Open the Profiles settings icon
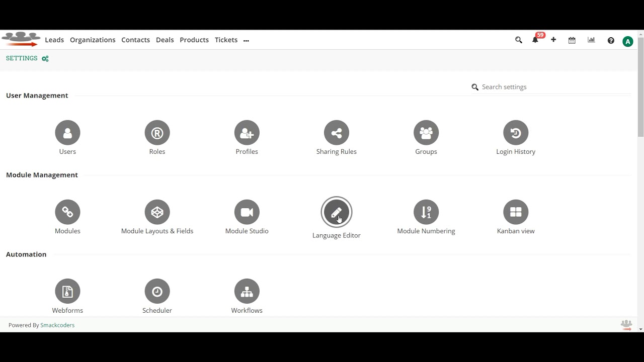The height and width of the screenshot is (362, 644). click(x=247, y=133)
